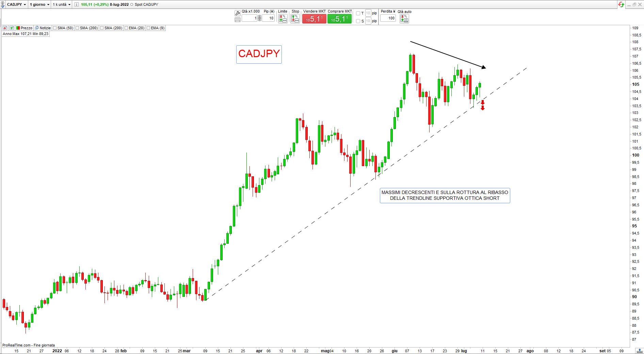Click the 'ago' month label on time axis
The width and height of the screenshot is (644, 354).
(x=530, y=351)
